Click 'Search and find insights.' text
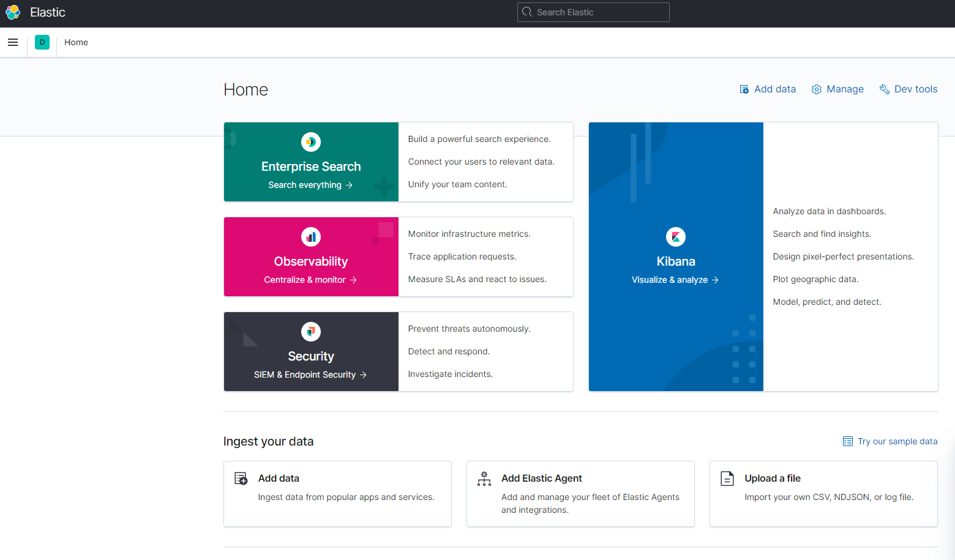955x560 pixels. [822, 234]
